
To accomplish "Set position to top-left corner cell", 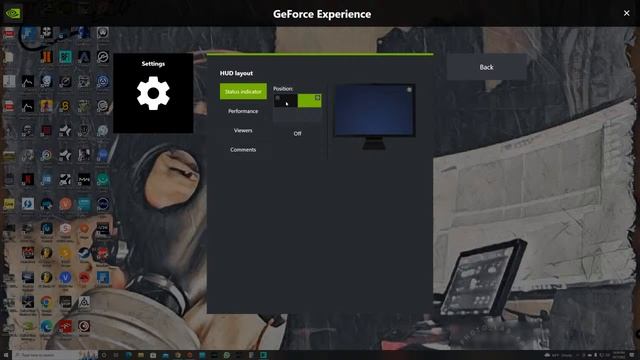I will 285,100.
